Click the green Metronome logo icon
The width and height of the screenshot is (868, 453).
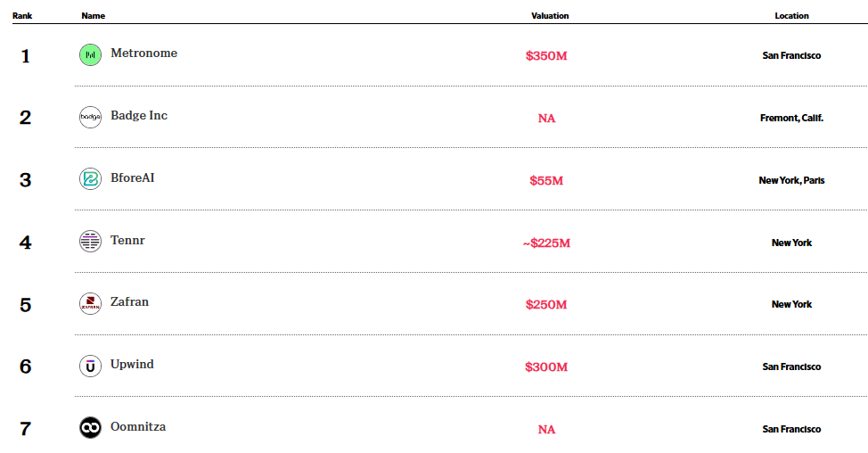point(90,55)
